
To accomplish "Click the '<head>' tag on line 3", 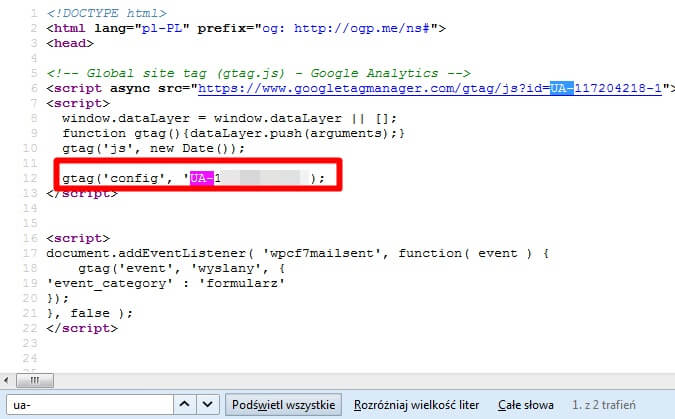I will [x=70, y=43].
